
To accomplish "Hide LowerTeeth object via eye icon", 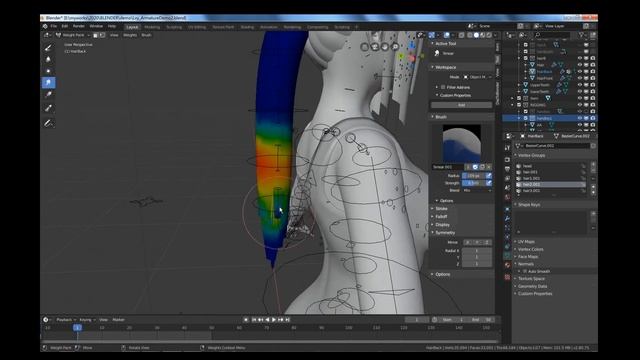I will [580, 91].
